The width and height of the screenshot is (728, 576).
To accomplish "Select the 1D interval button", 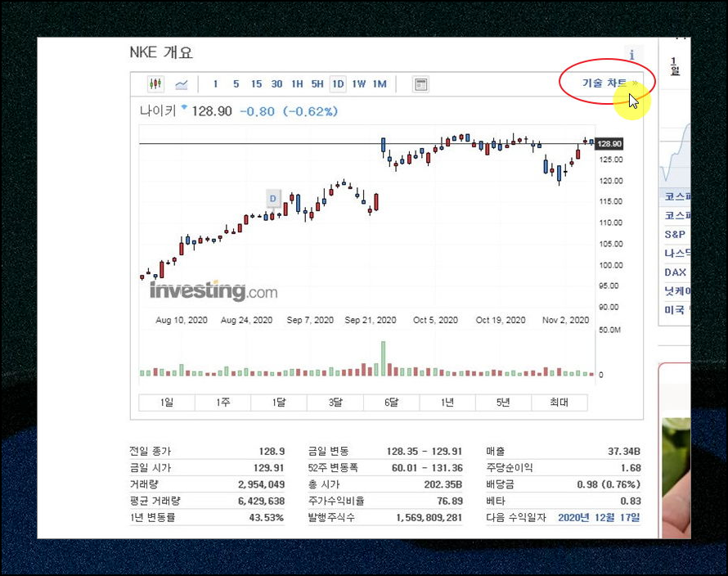I will click(338, 84).
